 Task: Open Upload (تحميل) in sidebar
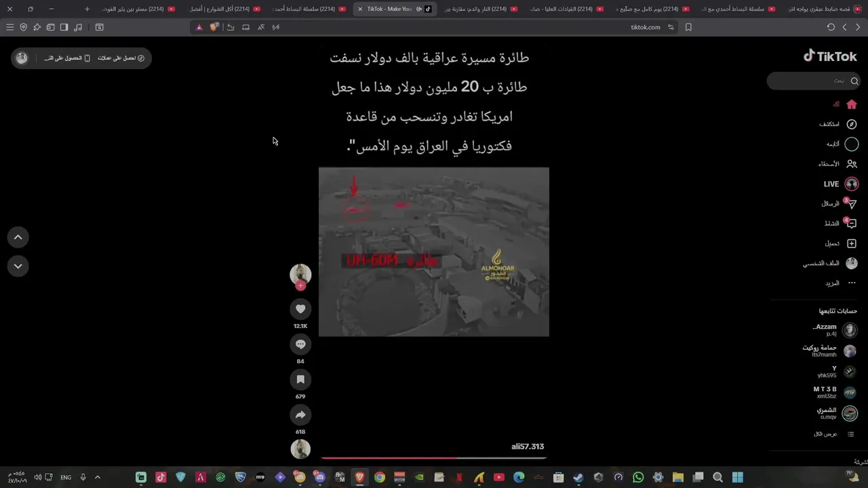[x=841, y=243]
